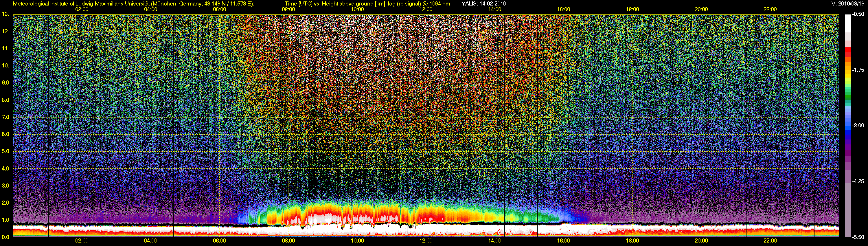Viewport: 868px width, 246px height.
Task: Click the -1.75 color scale value
Action: (858, 70)
